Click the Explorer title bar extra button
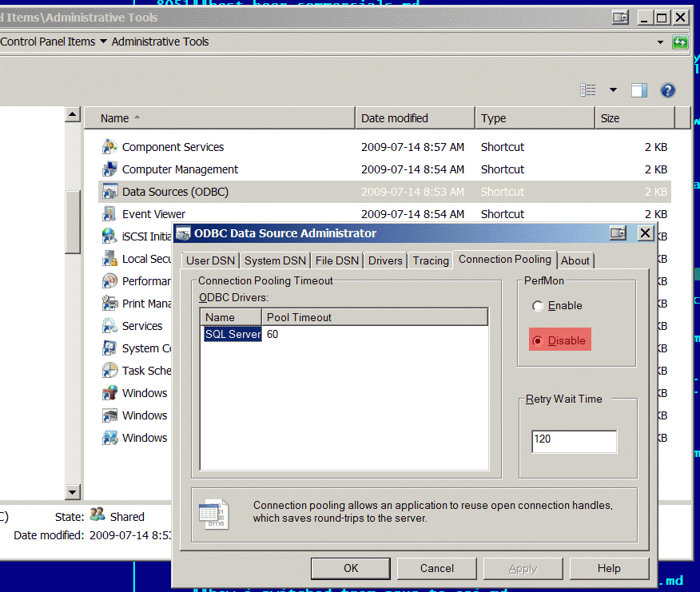This screenshot has height=592, width=700. pyautogui.click(x=619, y=18)
